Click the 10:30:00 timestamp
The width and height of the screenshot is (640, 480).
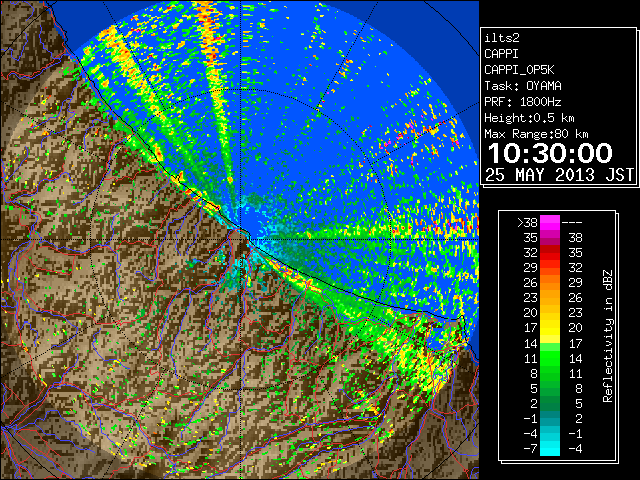point(550,153)
